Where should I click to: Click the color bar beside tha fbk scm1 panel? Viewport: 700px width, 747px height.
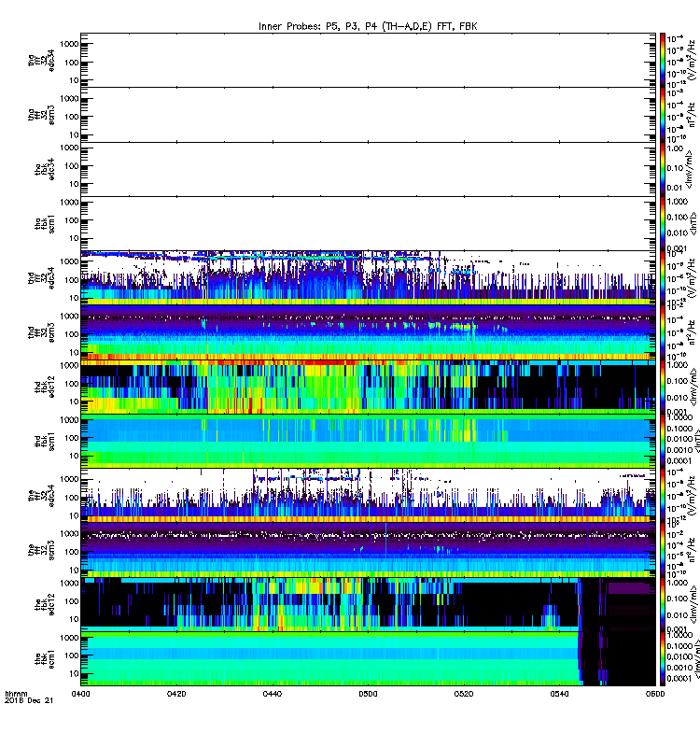(663, 224)
